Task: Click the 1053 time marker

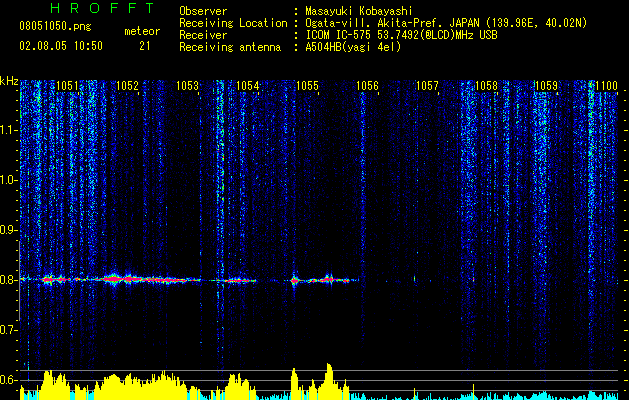Action: point(187,85)
